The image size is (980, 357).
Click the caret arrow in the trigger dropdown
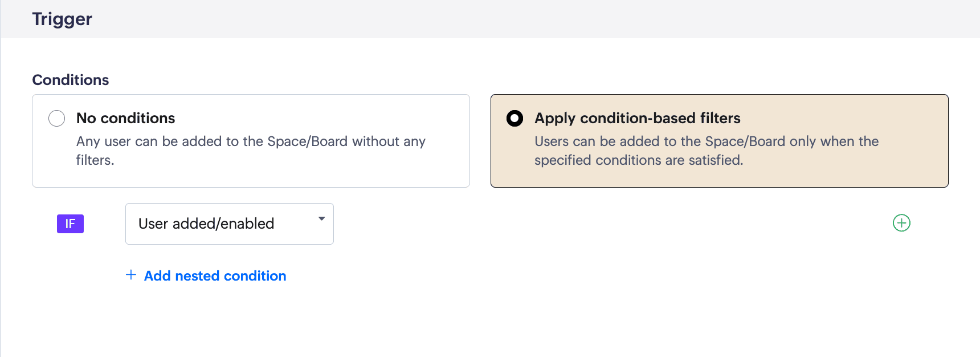coord(322,219)
